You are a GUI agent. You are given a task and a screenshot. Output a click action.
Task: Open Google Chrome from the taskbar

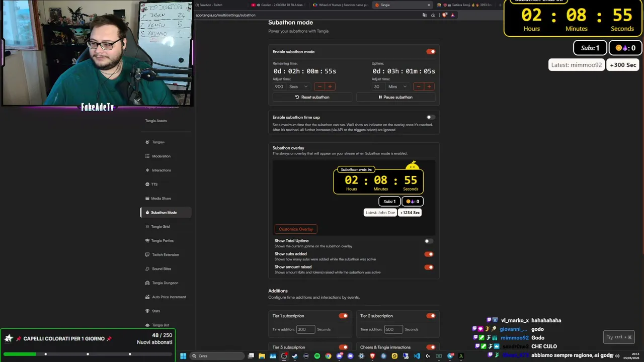point(328,356)
